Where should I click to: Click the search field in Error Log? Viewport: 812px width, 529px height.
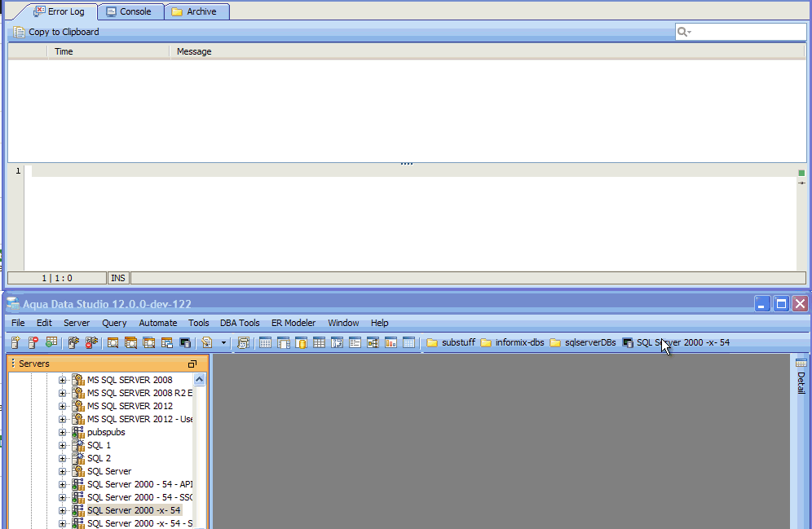click(740, 32)
